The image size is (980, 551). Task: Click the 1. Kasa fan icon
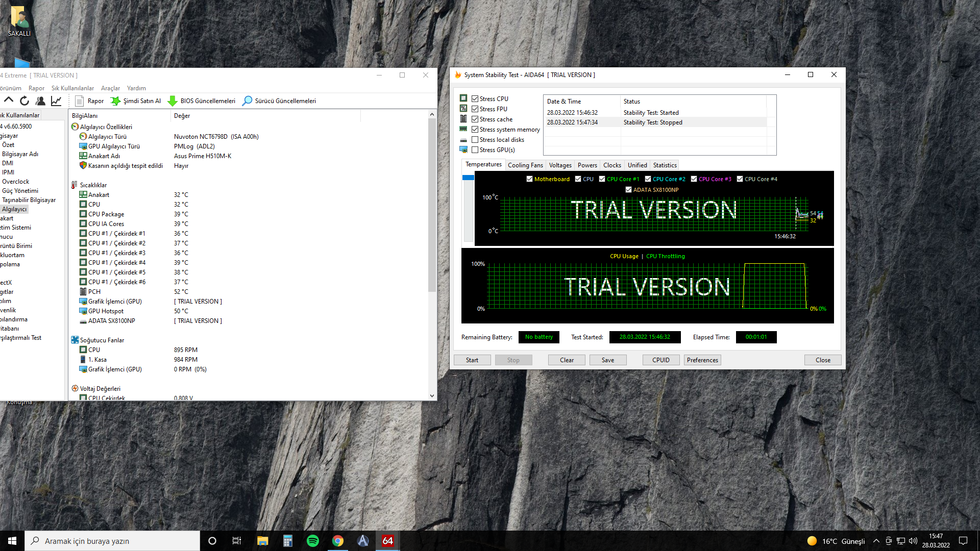tap(83, 360)
